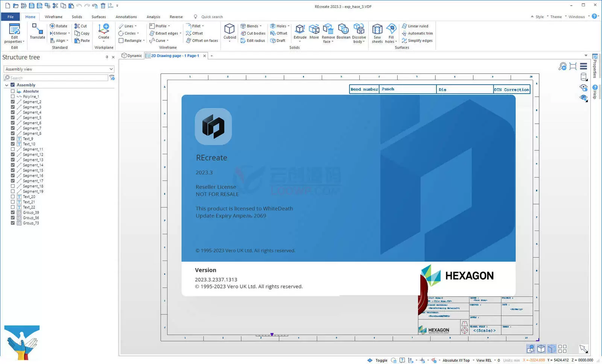The height and width of the screenshot is (364, 602).
Task: Click Copy in the Standard group
Action: [x=82, y=33]
